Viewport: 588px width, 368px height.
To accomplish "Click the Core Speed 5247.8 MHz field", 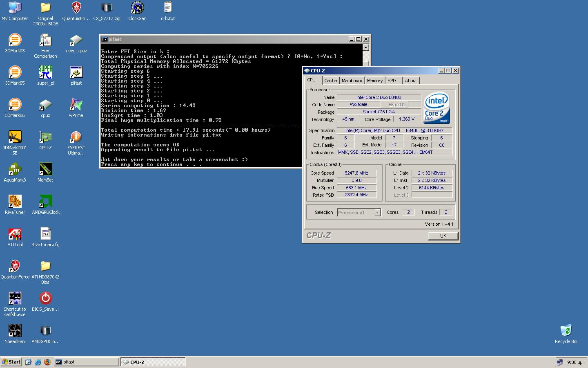I will [356, 173].
